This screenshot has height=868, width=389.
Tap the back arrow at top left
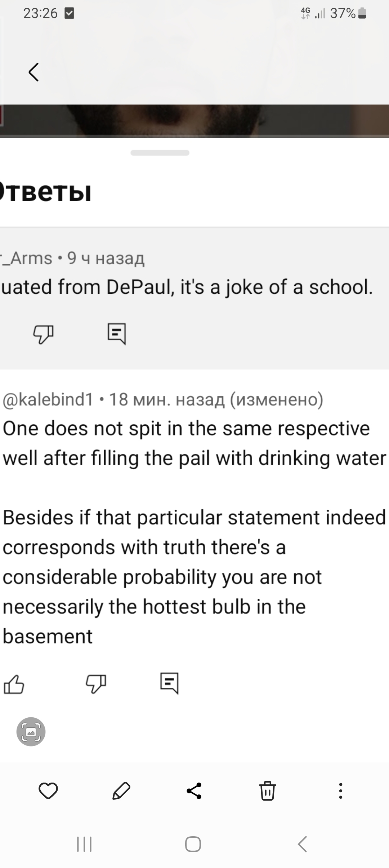pos(33,72)
